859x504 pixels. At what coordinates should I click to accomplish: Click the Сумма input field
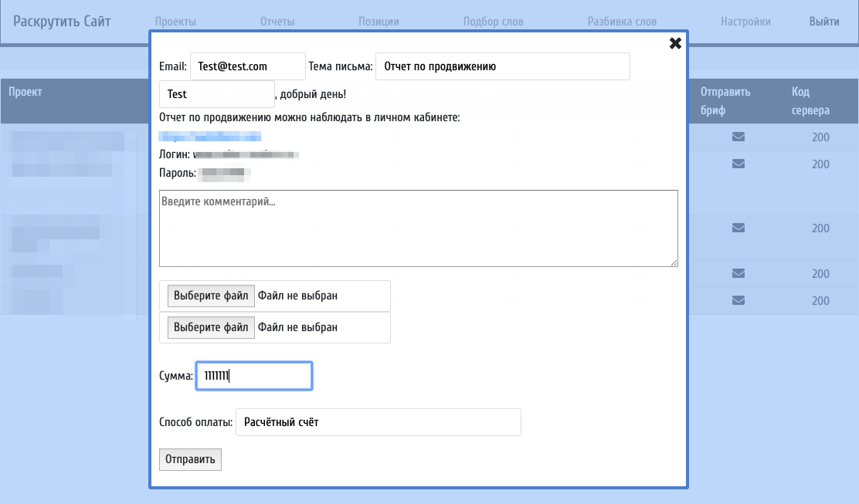[253, 376]
